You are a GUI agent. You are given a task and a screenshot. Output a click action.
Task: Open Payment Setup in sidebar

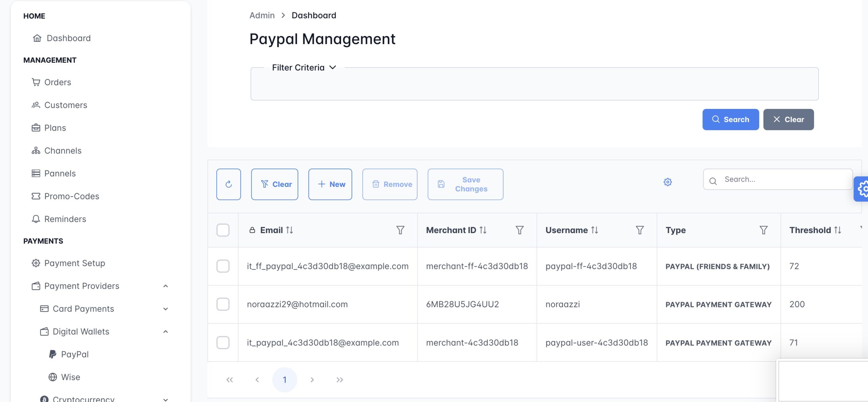[x=68, y=263]
